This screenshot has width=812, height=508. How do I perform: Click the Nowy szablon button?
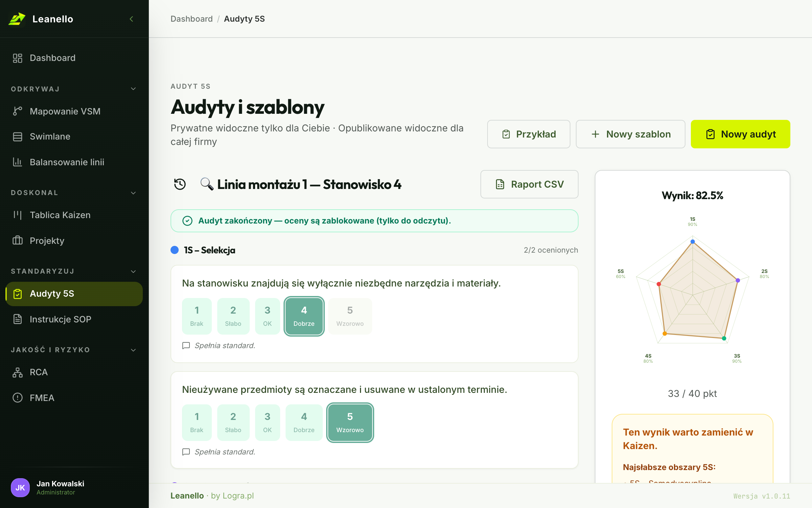pos(630,134)
